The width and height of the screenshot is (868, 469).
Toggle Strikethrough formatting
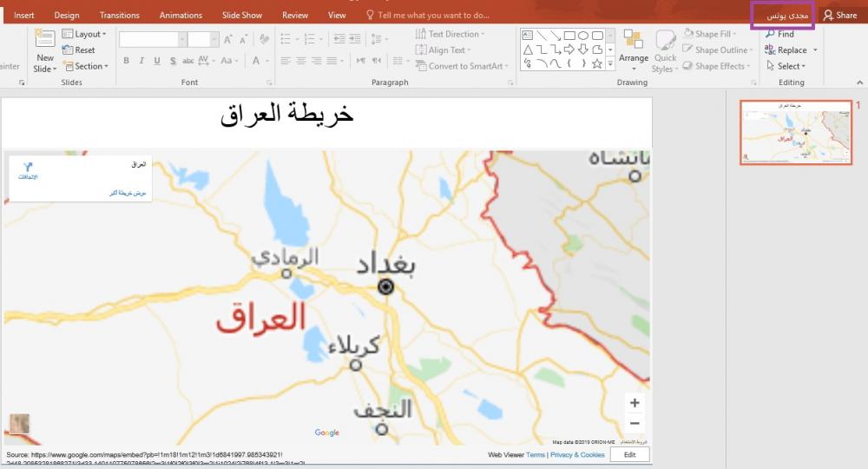pos(187,61)
